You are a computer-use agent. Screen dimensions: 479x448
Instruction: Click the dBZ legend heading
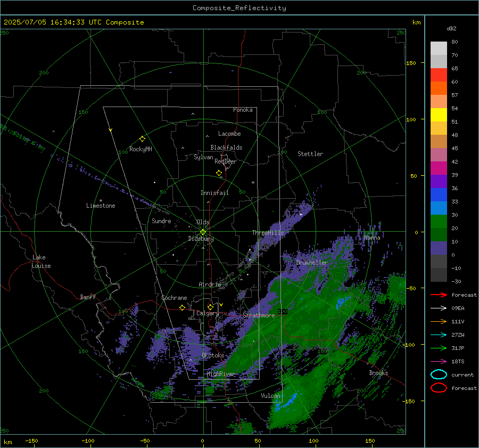[451, 28]
